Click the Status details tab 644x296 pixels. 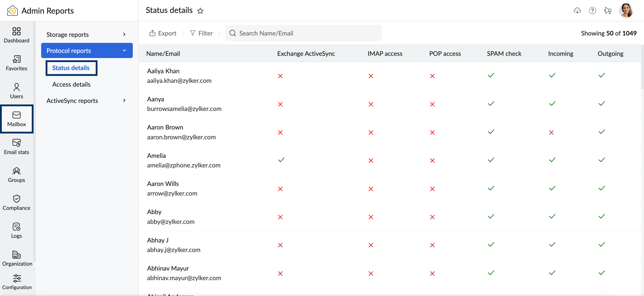click(71, 68)
